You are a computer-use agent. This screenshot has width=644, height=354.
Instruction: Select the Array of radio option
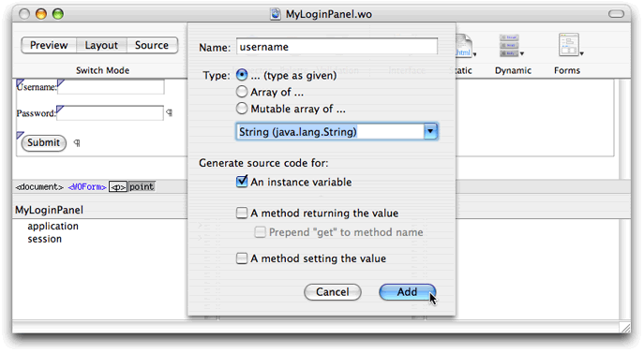(x=242, y=92)
